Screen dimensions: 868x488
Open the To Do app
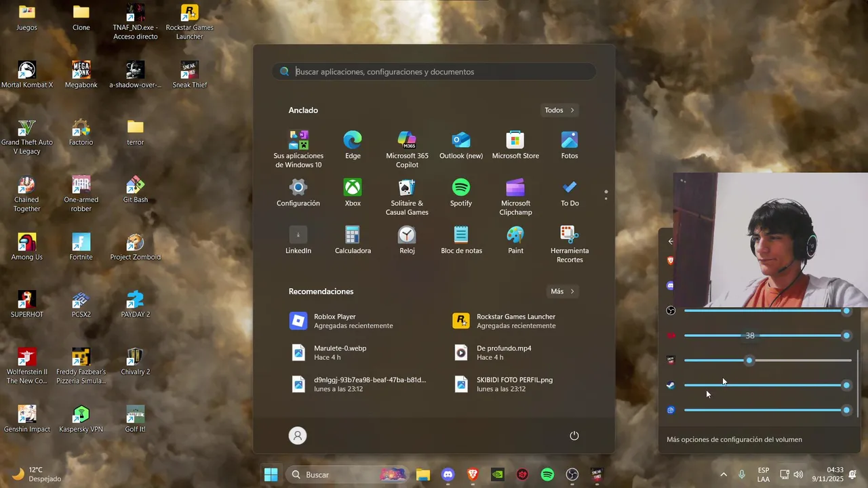(x=570, y=193)
